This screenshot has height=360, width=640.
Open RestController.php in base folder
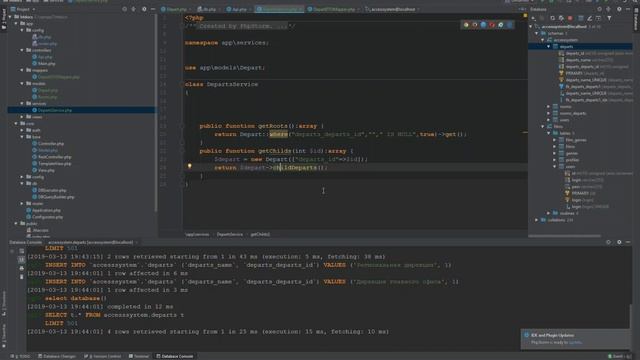54,157
